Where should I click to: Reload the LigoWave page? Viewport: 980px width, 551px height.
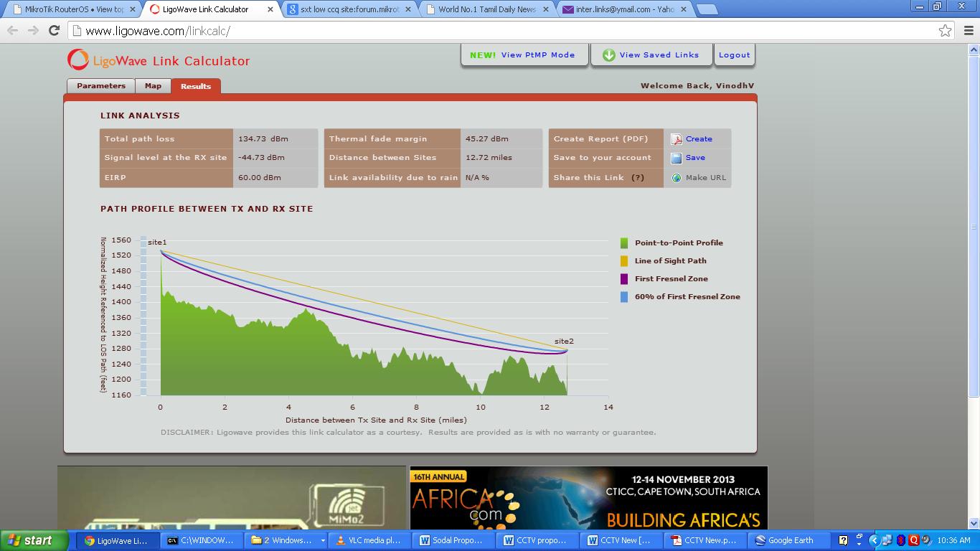click(54, 31)
